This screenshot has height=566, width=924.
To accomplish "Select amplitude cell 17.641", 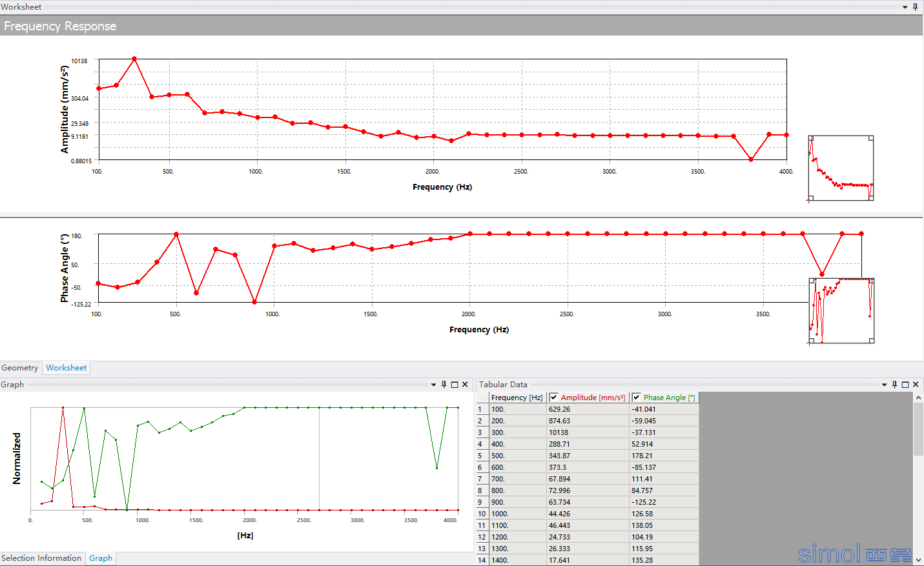I will coord(588,560).
